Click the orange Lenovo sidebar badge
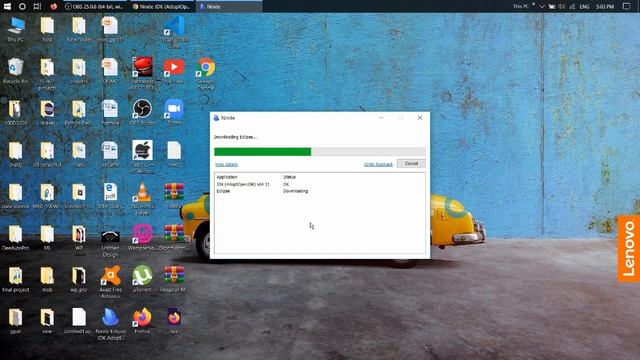640x360 pixels. [629, 249]
